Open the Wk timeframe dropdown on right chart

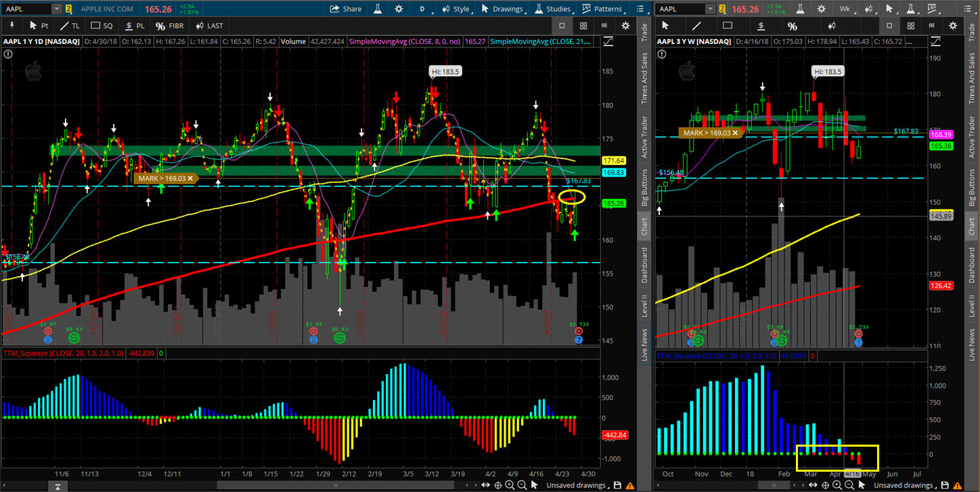[845, 9]
